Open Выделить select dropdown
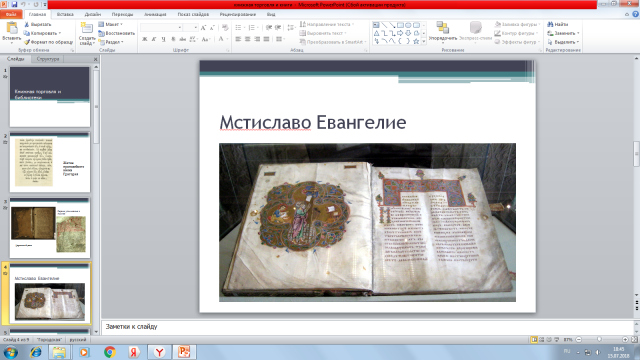This screenshot has width=640, height=360. [x=564, y=42]
